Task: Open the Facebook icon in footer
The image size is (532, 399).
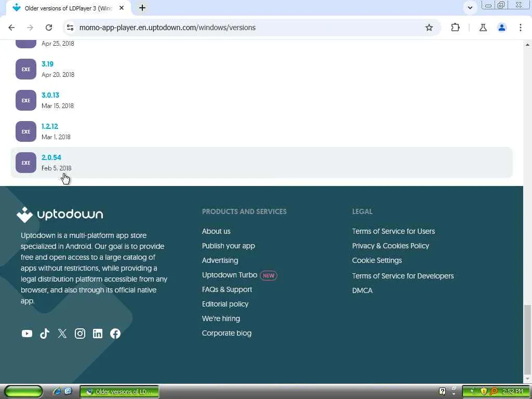Action: click(115, 334)
